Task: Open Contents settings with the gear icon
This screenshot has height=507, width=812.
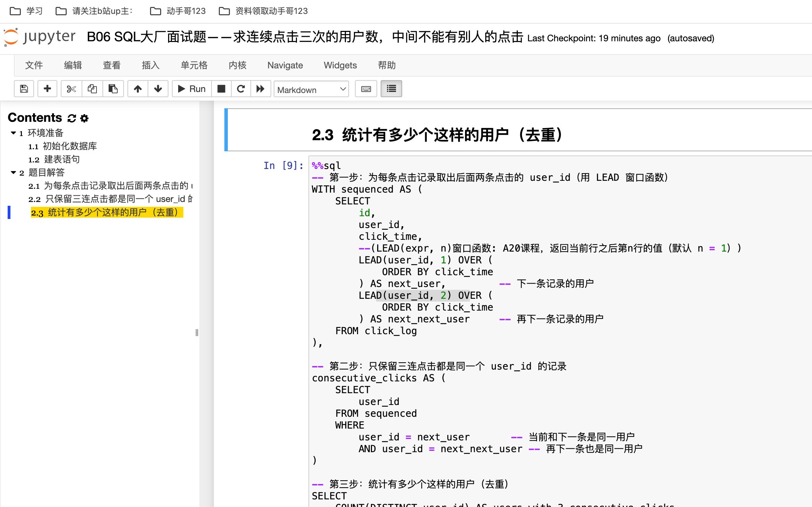Action: point(84,118)
